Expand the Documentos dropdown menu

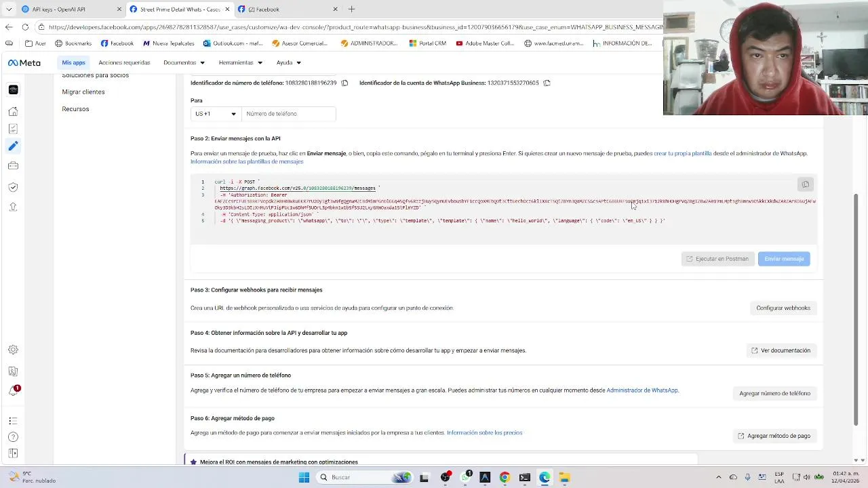[x=184, y=62]
